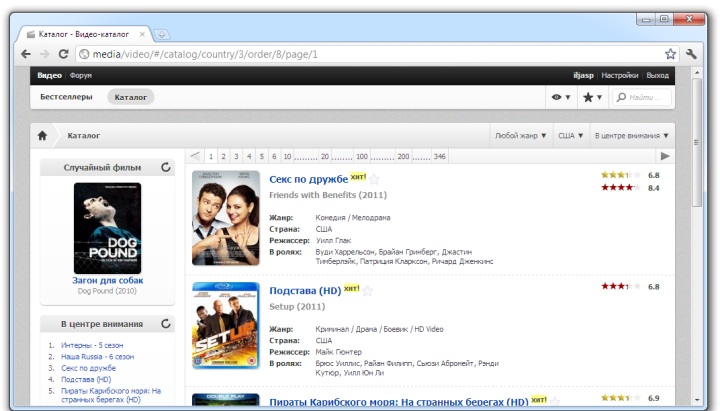Screen dimensions: 720x411
Task: Click the scrollbar up arrow
Action: point(697,72)
